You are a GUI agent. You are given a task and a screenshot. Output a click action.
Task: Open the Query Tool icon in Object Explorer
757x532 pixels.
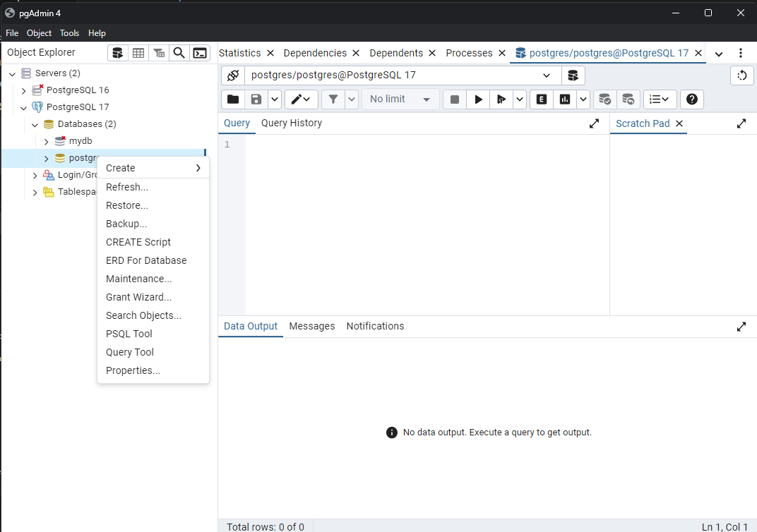(x=118, y=53)
